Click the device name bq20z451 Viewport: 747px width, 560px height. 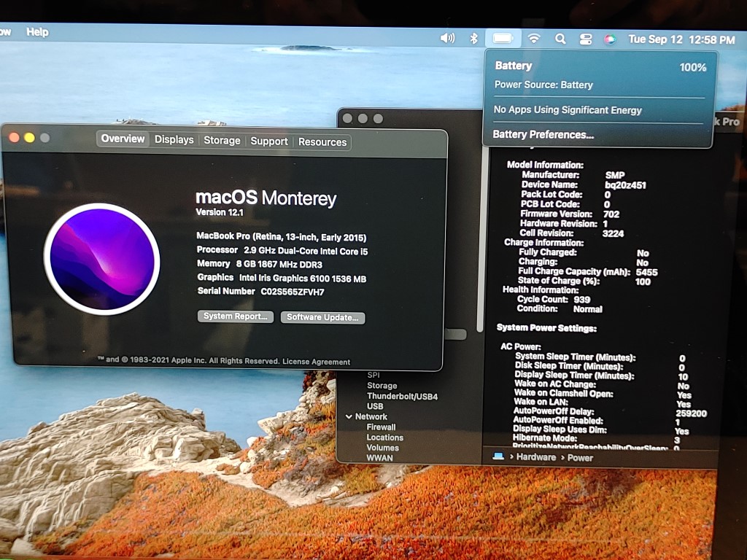click(x=625, y=185)
